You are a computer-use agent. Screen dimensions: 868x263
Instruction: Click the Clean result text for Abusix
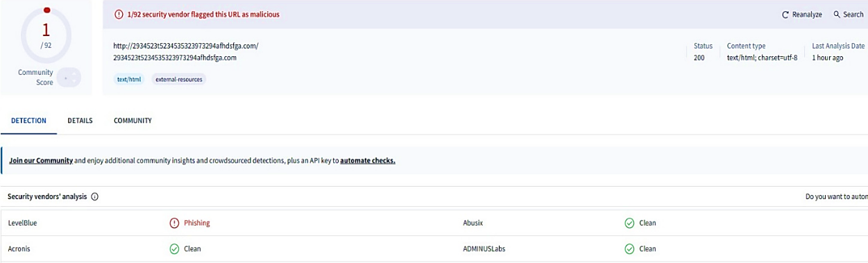pos(647,223)
